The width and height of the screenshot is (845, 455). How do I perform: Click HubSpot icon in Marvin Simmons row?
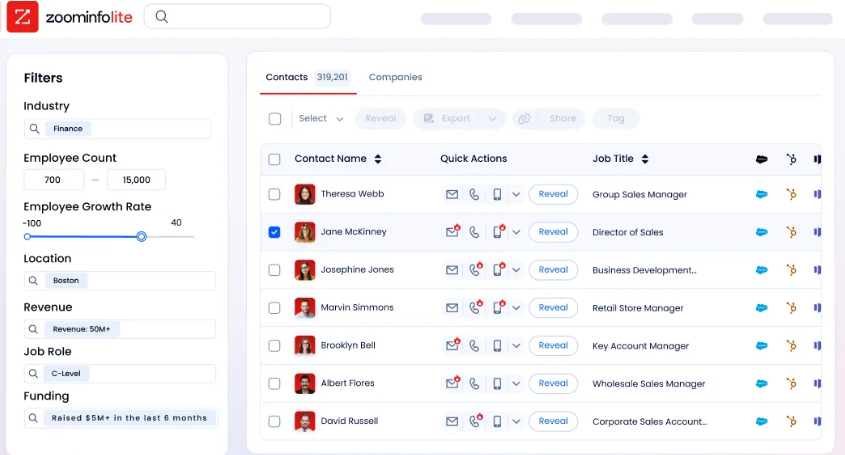(791, 307)
